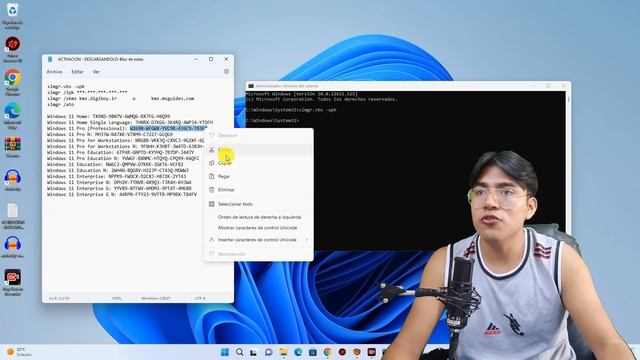Click the 'Windows 11 Home:' key line
640x360 pixels.
109,116
